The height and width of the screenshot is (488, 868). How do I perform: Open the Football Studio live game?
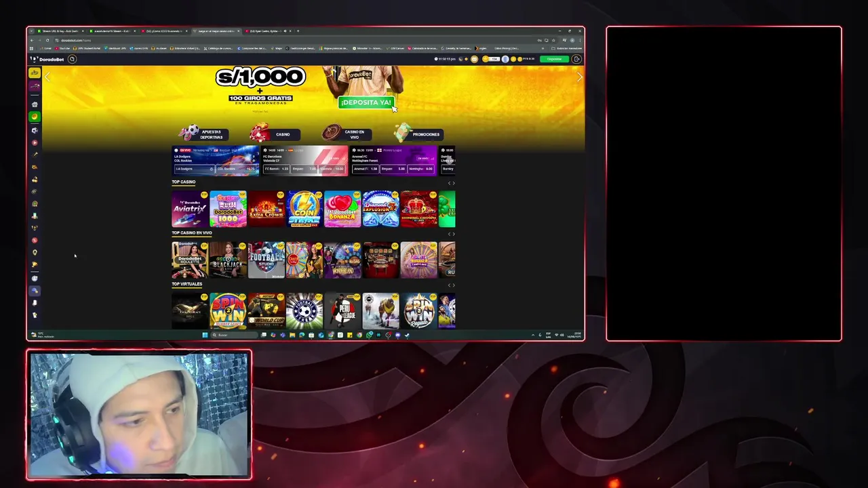coord(266,260)
